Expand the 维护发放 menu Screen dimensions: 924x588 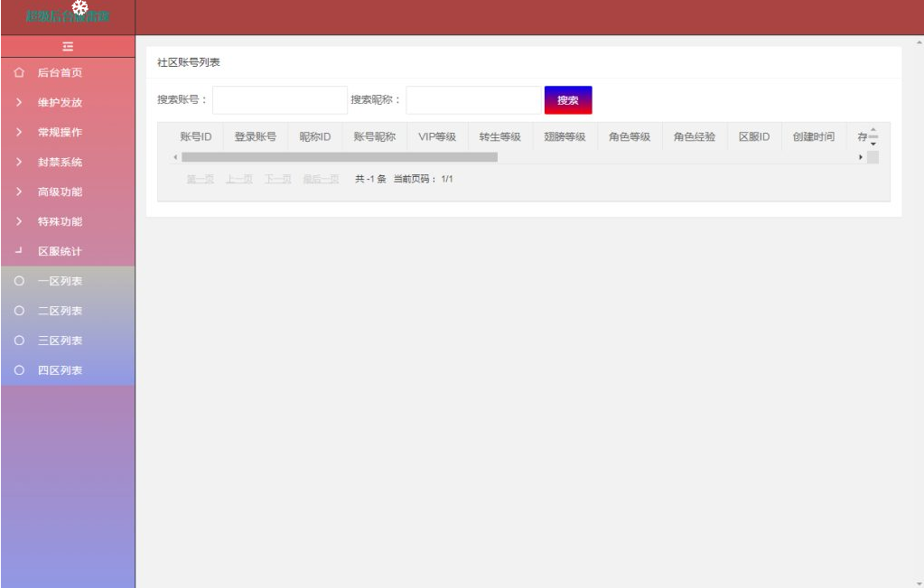pyautogui.click(x=60, y=103)
